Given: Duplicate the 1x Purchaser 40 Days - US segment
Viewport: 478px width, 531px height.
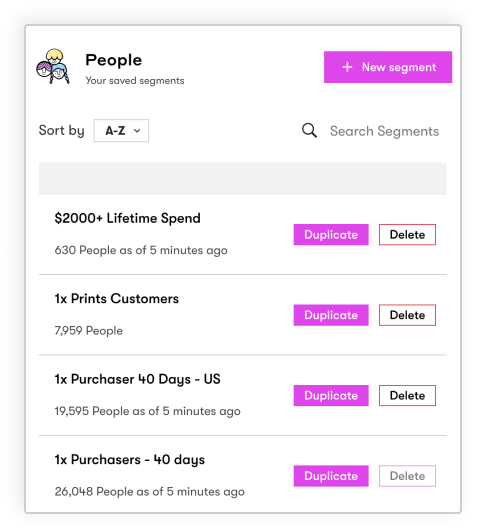Looking at the screenshot, I should 331,396.
